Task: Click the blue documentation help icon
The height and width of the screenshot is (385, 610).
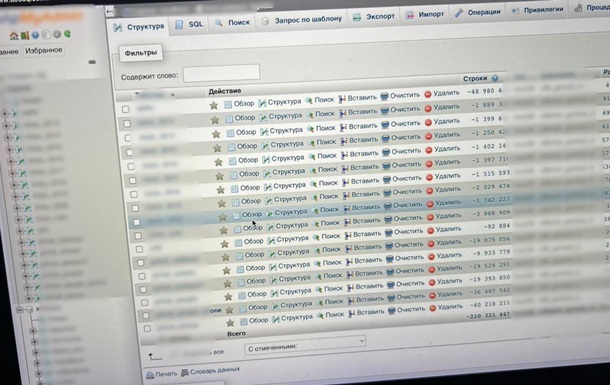Action: coord(35,35)
